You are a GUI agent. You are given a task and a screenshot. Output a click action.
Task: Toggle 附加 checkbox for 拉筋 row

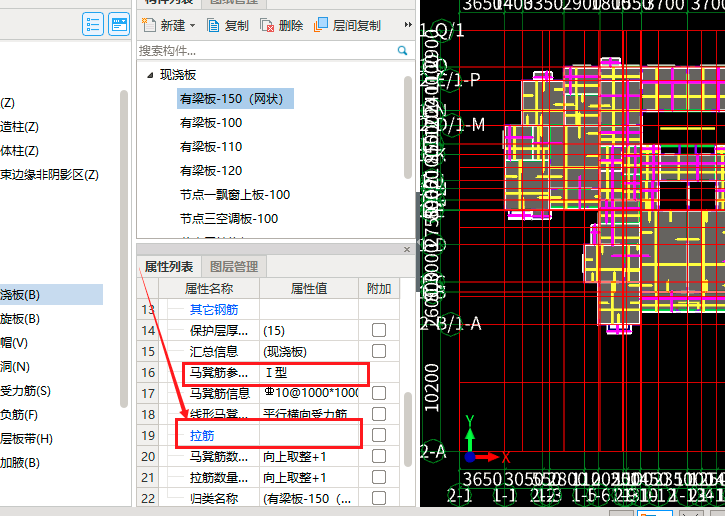[379, 435]
